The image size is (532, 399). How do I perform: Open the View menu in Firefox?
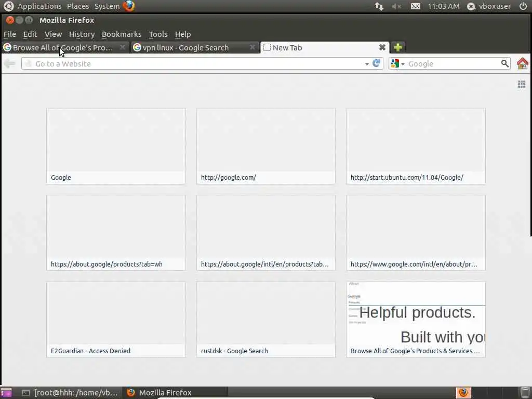54,34
